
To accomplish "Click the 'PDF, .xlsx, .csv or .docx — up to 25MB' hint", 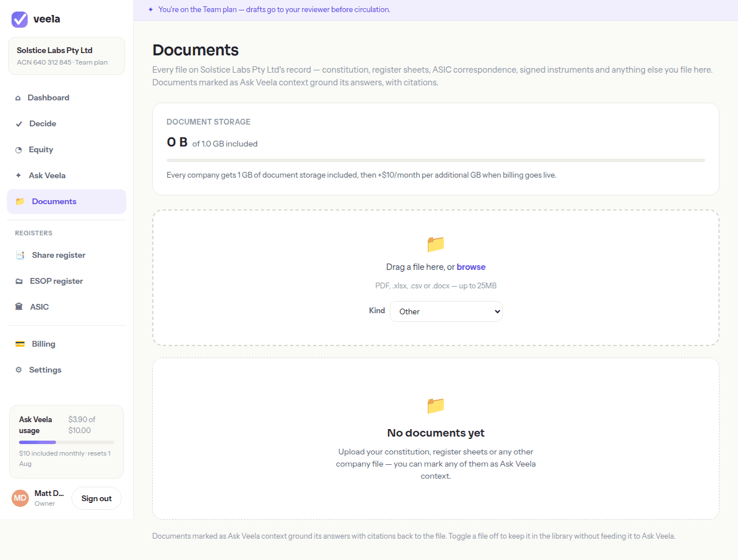I will [436, 286].
